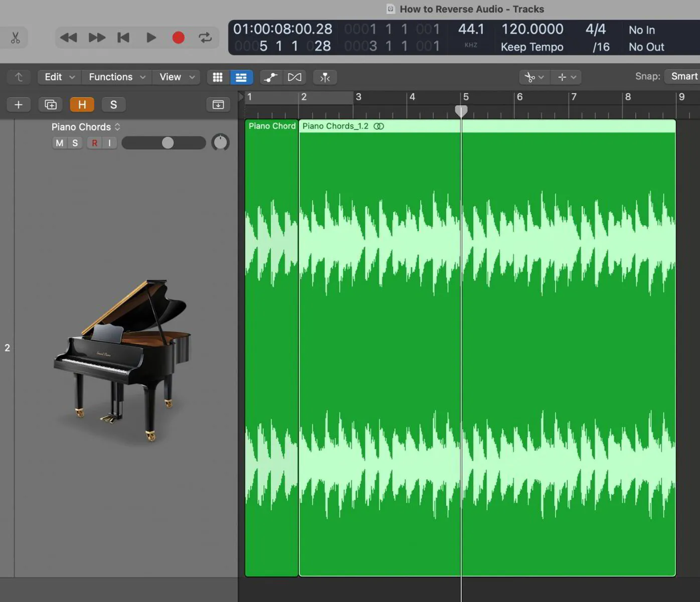Image resolution: width=700 pixels, height=602 pixels.
Task: Start playback with the play button
Action: [x=151, y=37]
